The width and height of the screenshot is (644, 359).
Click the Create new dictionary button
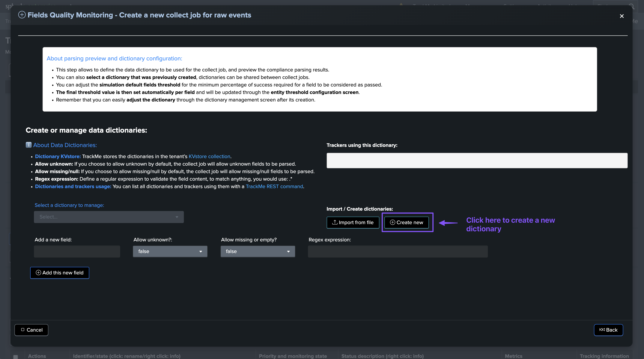click(407, 222)
